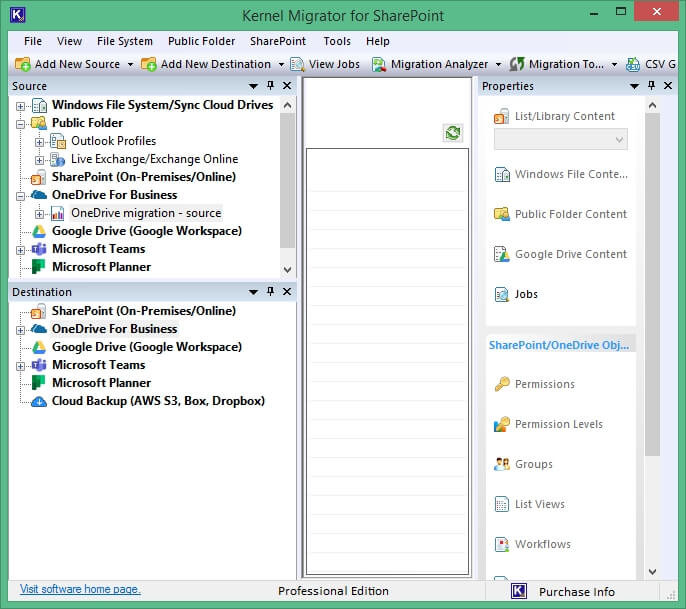
Task: Close the Destination panel
Action: point(287,291)
